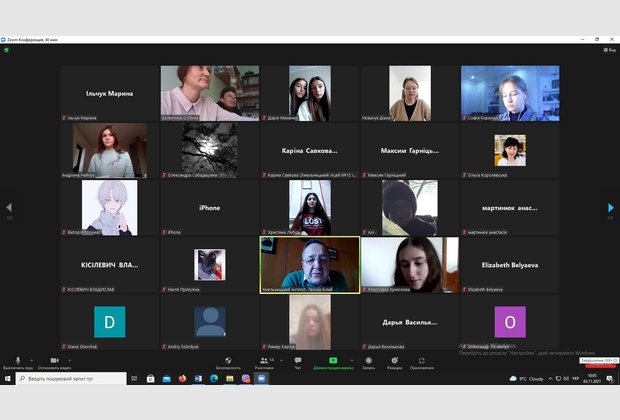The height and width of the screenshot is (420, 620).
Task: Select Ольга Королевська participant tile
Action: click(510, 150)
